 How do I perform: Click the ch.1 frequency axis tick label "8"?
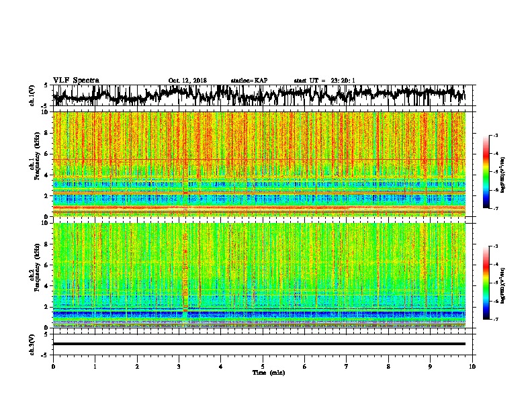coord(47,133)
